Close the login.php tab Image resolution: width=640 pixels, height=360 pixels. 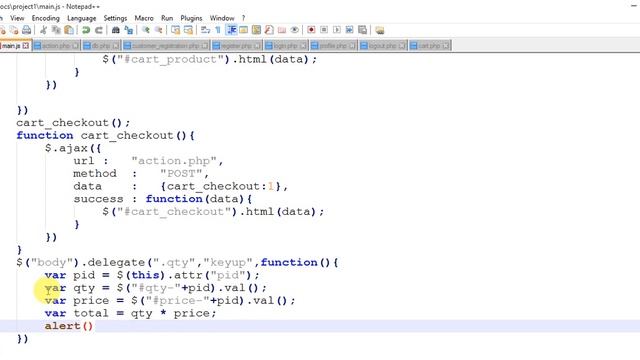[x=303, y=46]
